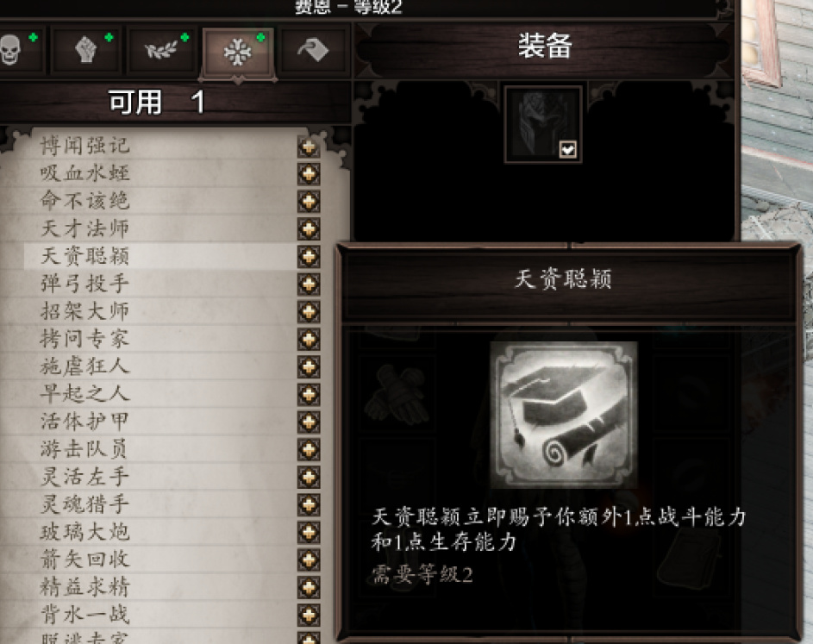Viewport: 813px width, 644px height.
Task: Open the tag icon tab
Action: point(313,50)
